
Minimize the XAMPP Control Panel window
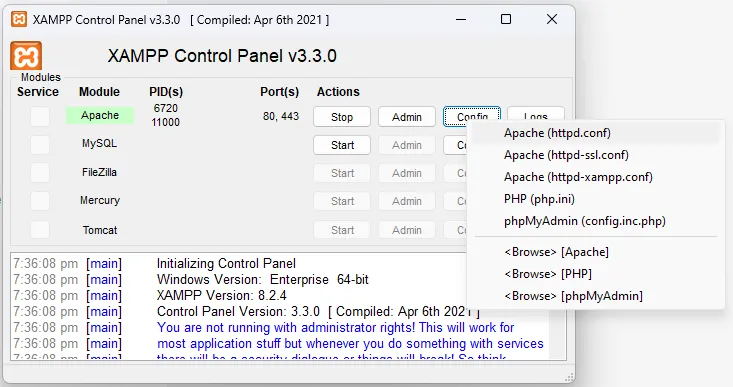pyautogui.click(x=461, y=20)
